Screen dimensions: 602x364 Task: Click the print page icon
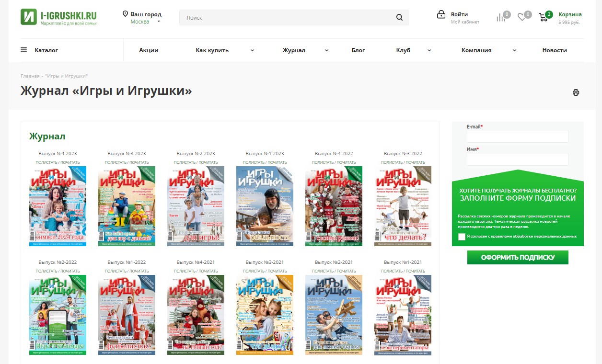(x=576, y=92)
